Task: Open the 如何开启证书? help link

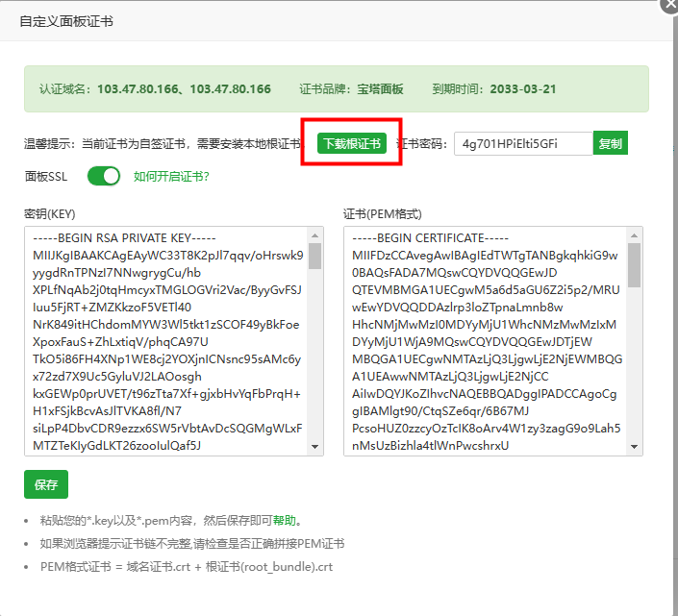Action: tap(171, 176)
